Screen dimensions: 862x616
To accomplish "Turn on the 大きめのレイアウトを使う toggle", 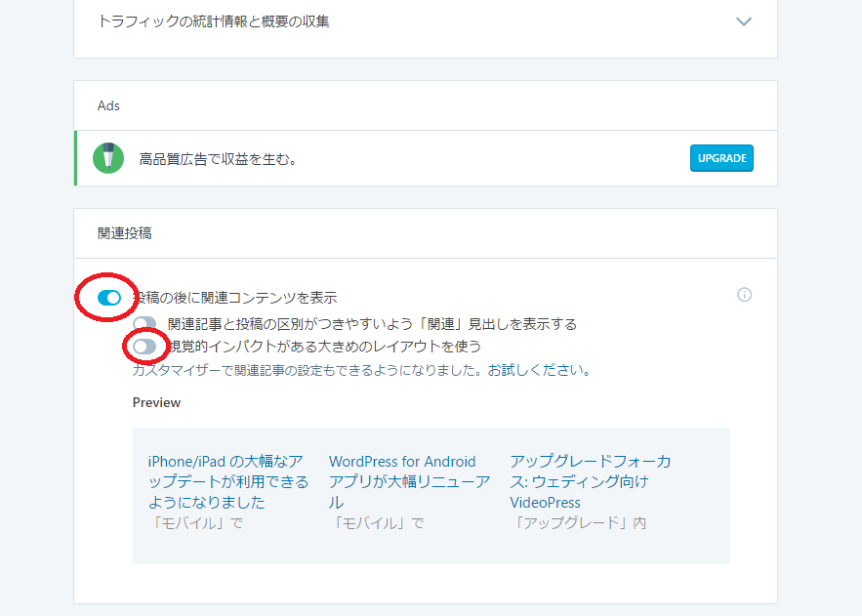I will [144, 347].
